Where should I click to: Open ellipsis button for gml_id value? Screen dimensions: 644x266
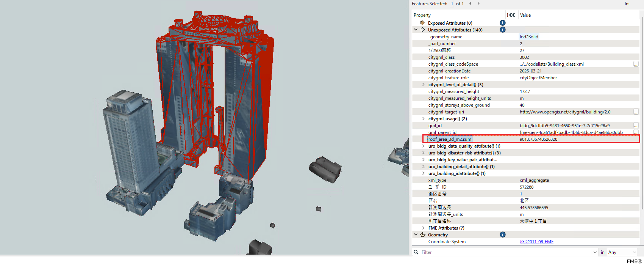(x=636, y=126)
